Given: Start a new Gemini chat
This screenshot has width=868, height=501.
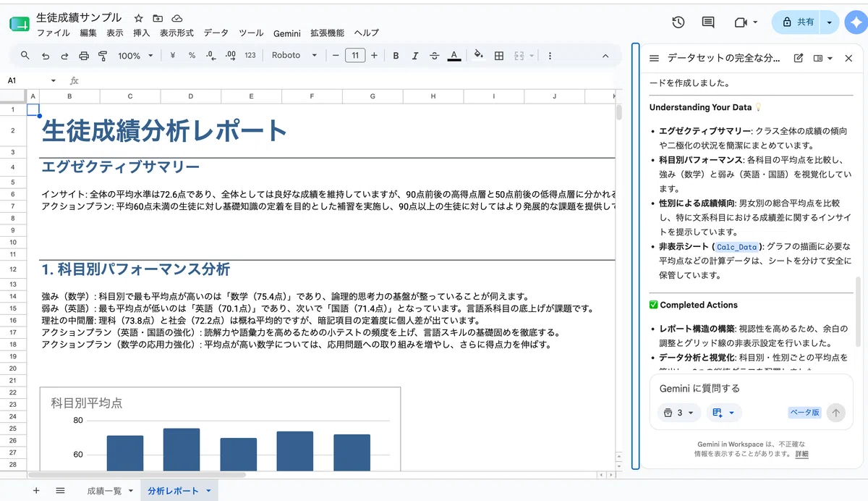Looking at the screenshot, I should pos(799,58).
